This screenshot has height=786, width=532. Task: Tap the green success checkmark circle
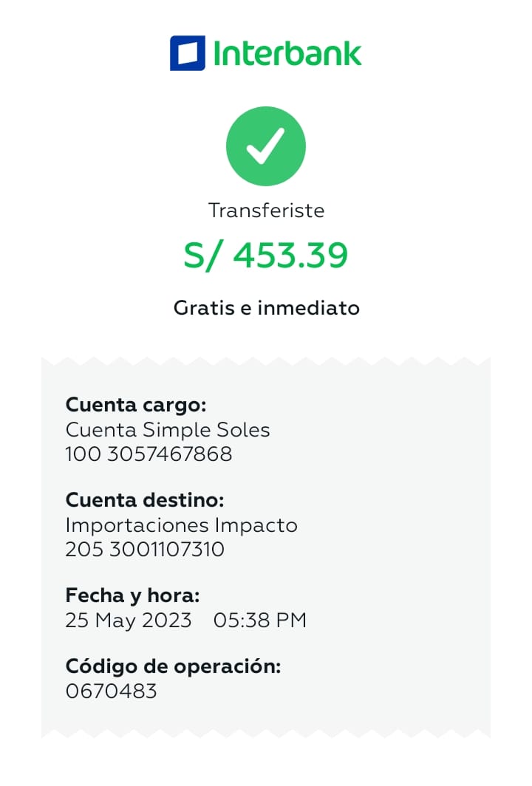266,146
